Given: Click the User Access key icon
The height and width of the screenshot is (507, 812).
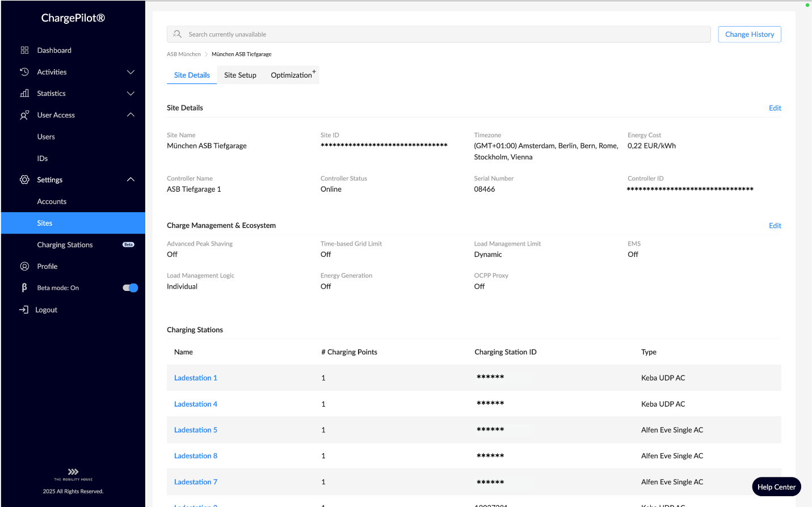Looking at the screenshot, I should click(x=24, y=115).
